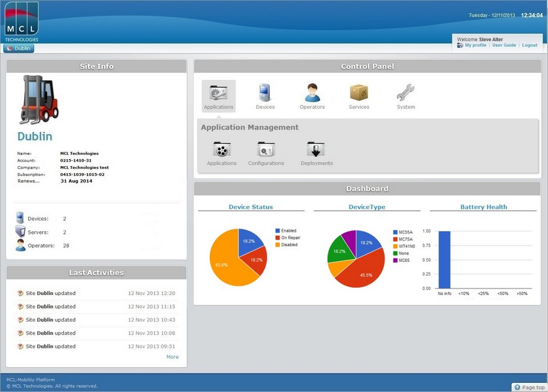Click the Site Info panel header
Image resolution: width=548 pixels, height=392 pixels.
96,66
